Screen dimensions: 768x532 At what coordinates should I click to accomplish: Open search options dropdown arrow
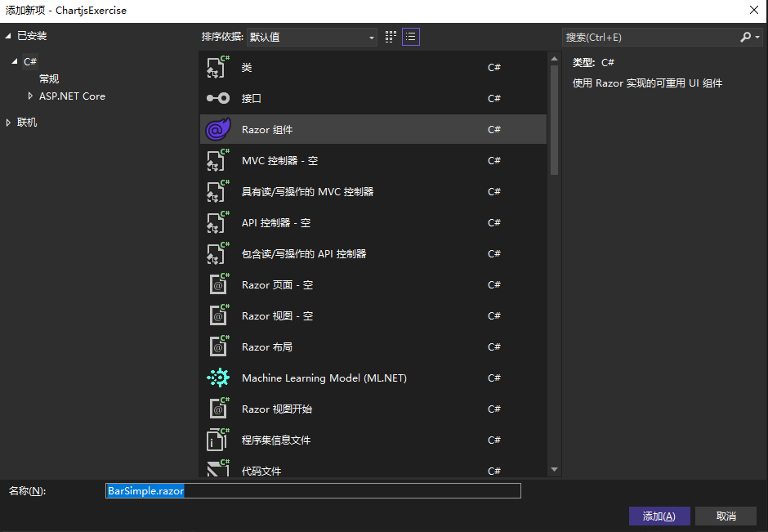757,38
